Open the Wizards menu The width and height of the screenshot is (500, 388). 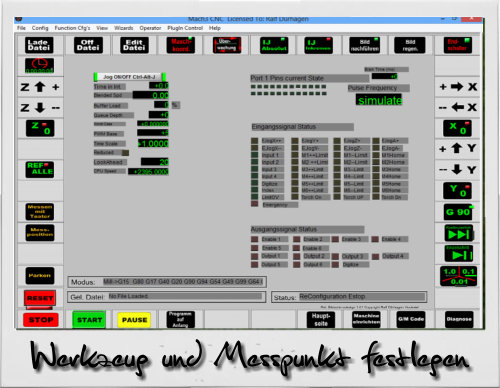pyautogui.click(x=124, y=28)
